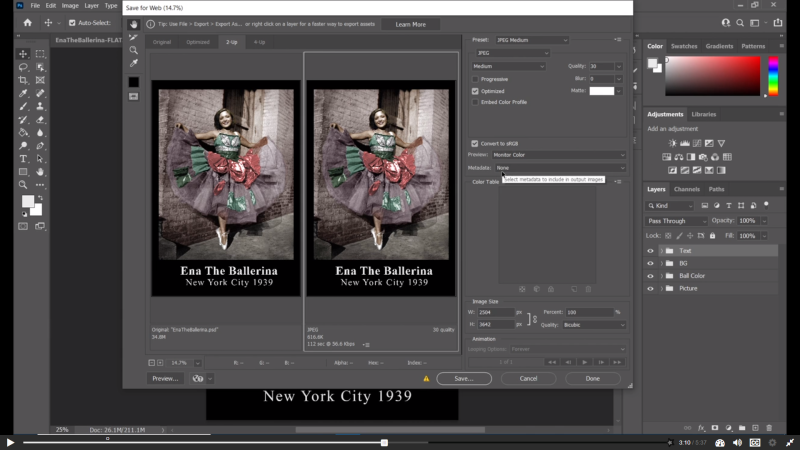Select the Eraser tool
Viewport: 800px width, 450px height.
(40, 120)
